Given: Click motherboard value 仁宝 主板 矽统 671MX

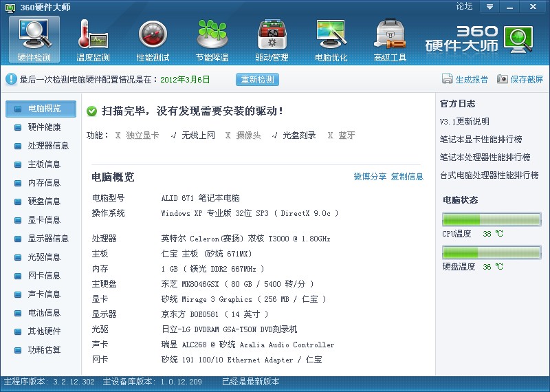Looking at the screenshot, I should pos(206,254).
